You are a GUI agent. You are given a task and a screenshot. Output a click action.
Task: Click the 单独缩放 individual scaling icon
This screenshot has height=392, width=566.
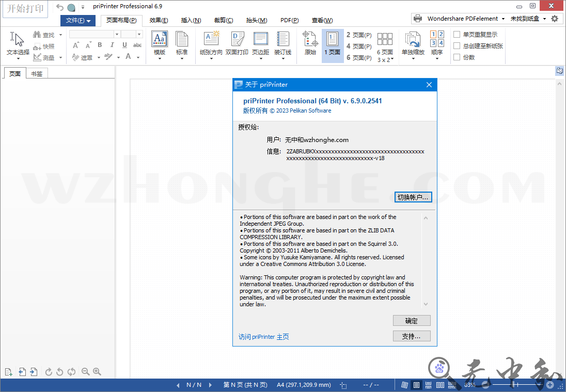click(413, 43)
